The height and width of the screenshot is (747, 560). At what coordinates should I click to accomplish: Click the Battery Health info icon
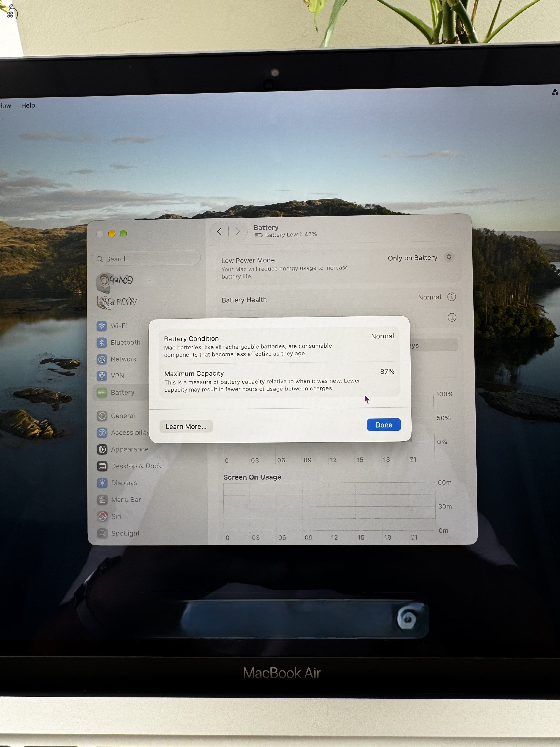coord(451,297)
